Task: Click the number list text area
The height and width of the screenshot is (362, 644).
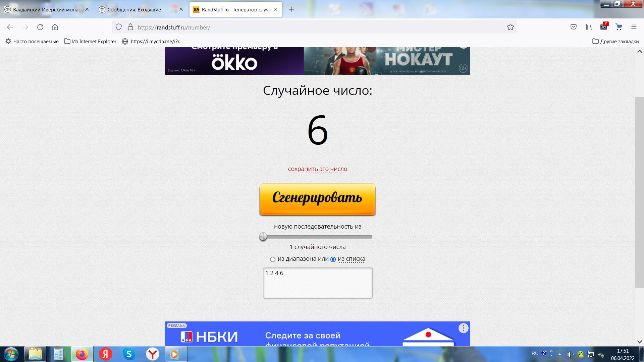Action: (x=317, y=283)
